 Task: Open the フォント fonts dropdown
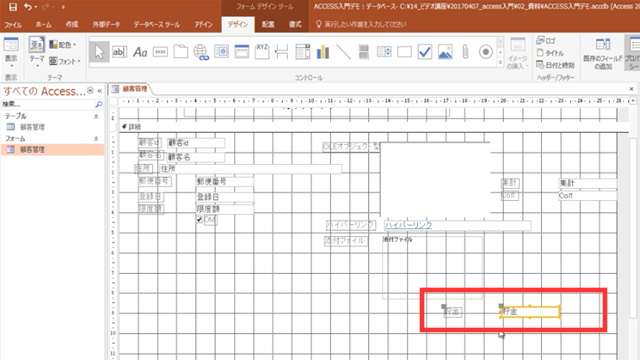click(64, 61)
